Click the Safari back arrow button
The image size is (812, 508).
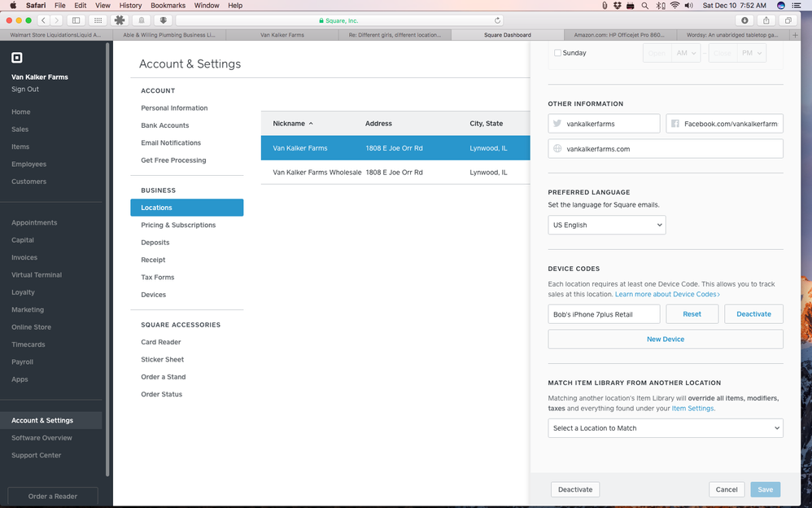tap(45, 20)
